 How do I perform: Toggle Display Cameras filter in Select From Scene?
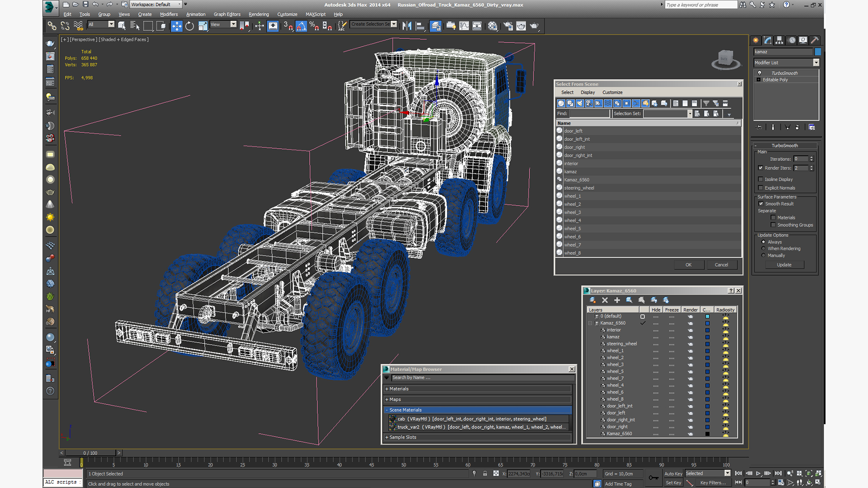(589, 103)
